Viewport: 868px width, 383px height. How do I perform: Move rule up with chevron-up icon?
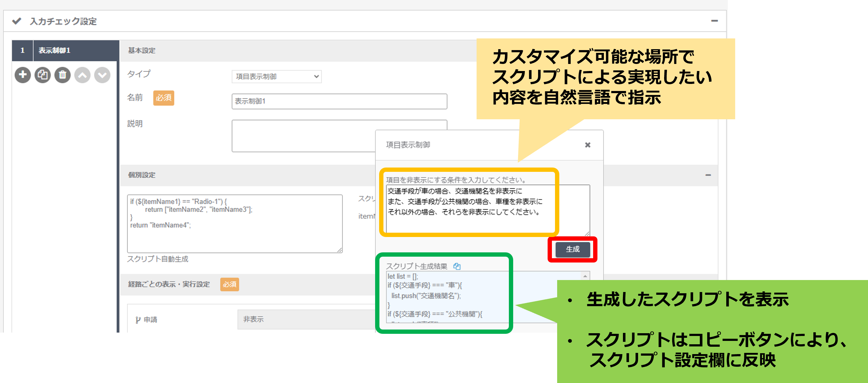[x=82, y=75]
